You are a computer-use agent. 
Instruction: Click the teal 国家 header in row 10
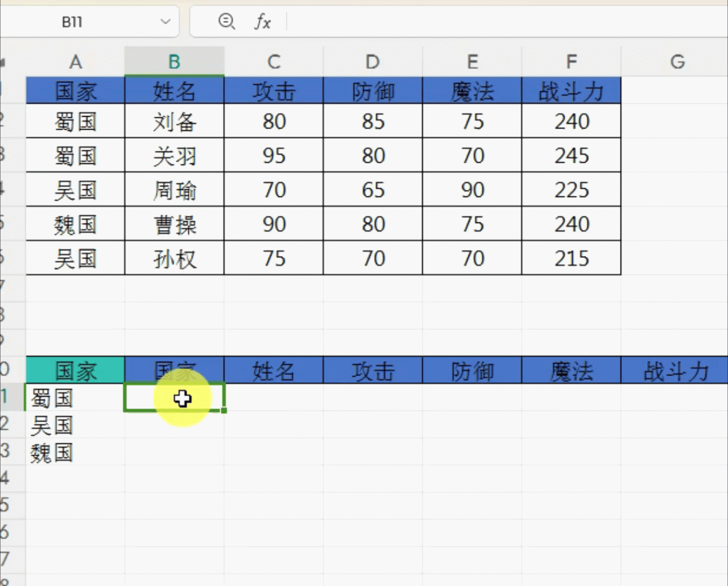click(x=75, y=370)
